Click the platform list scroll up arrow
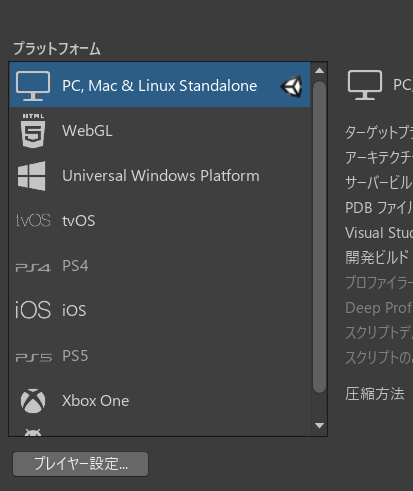The width and height of the screenshot is (413, 491). coord(319,70)
